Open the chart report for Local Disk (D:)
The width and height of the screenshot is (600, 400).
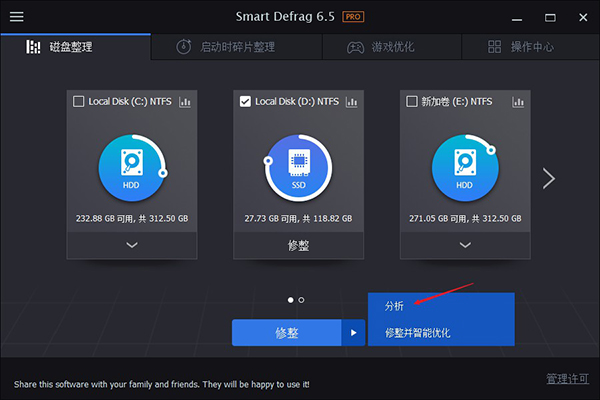click(x=351, y=102)
